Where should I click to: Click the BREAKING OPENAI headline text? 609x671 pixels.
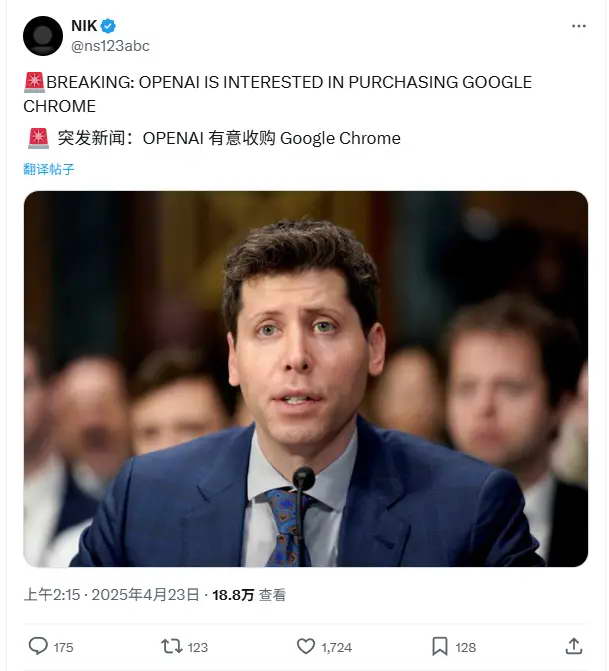(x=278, y=94)
